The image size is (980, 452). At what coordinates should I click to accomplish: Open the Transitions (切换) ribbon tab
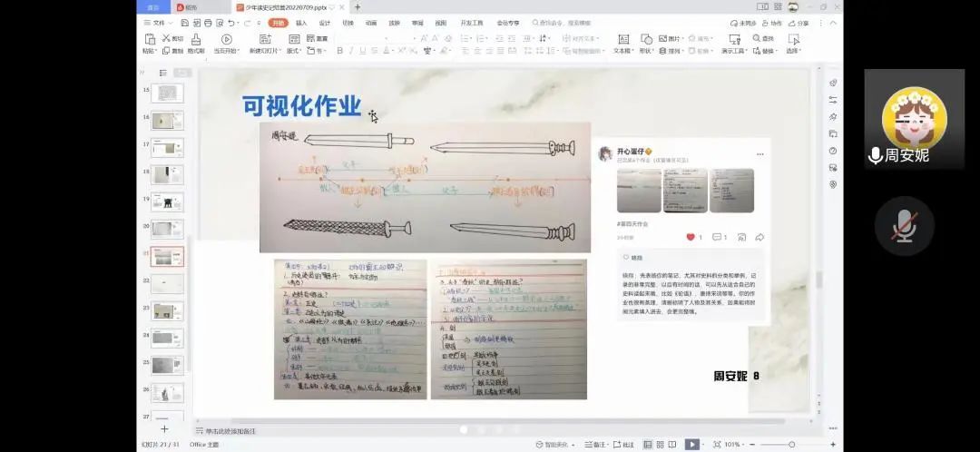(348, 23)
